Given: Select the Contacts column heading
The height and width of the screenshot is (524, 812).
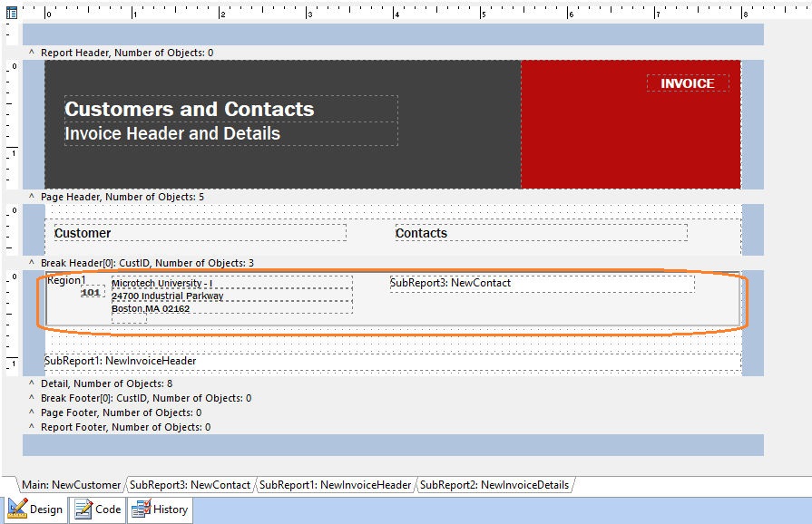Looking at the screenshot, I should coord(541,233).
